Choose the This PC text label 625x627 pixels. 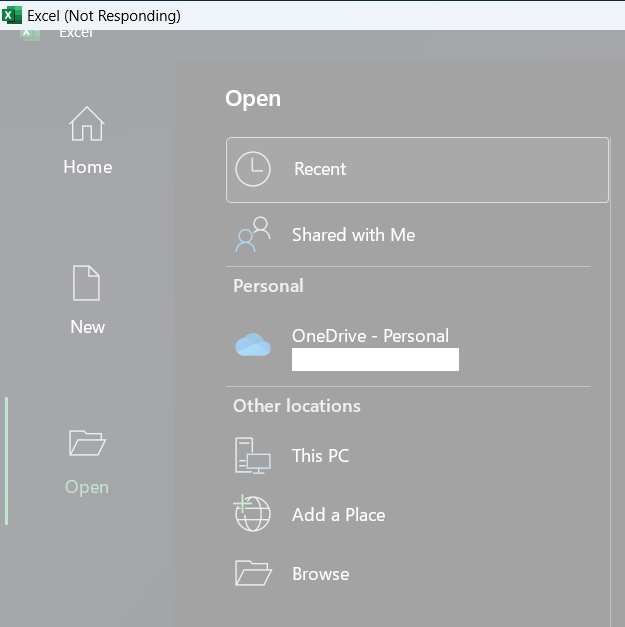[x=320, y=456]
